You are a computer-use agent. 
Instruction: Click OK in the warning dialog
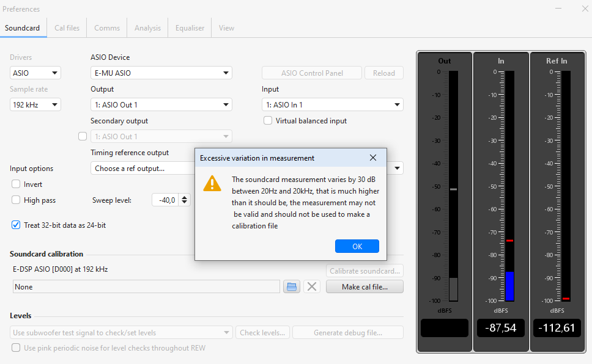(357, 246)
